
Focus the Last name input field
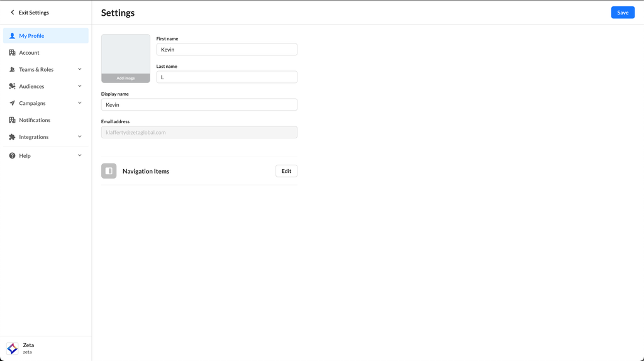(226, 77)
